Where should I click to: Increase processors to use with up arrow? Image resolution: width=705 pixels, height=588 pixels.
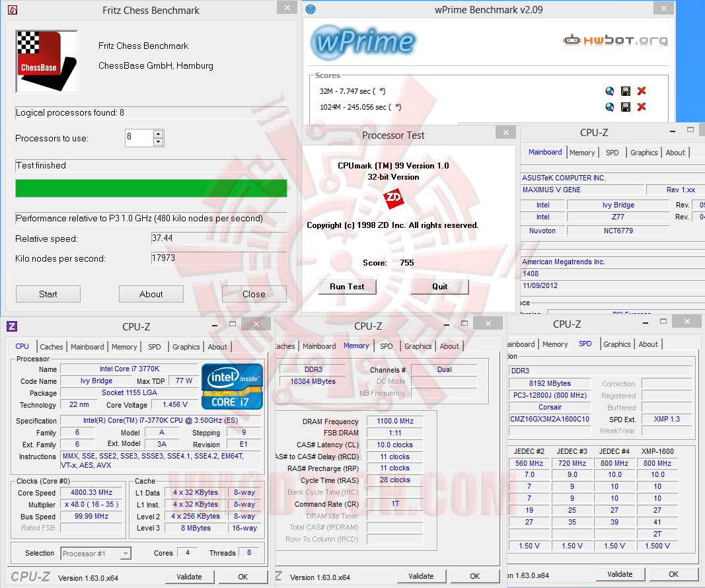[x=158, y=134]
